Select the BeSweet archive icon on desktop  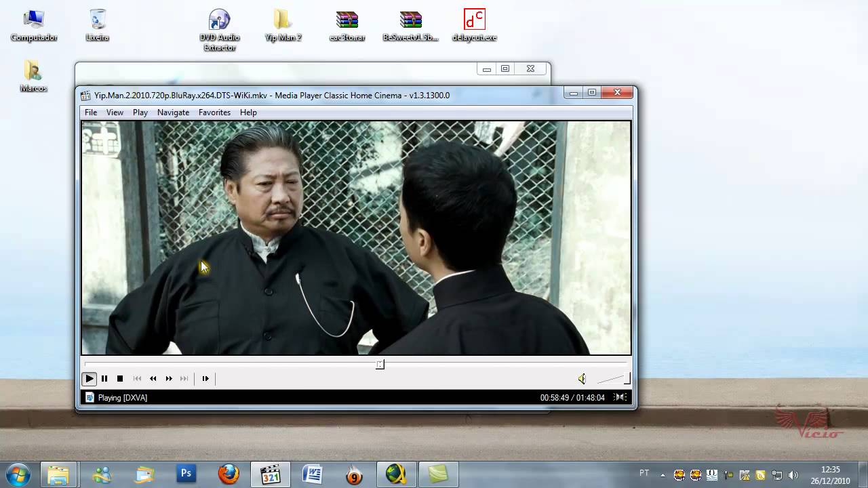(411, 26)
